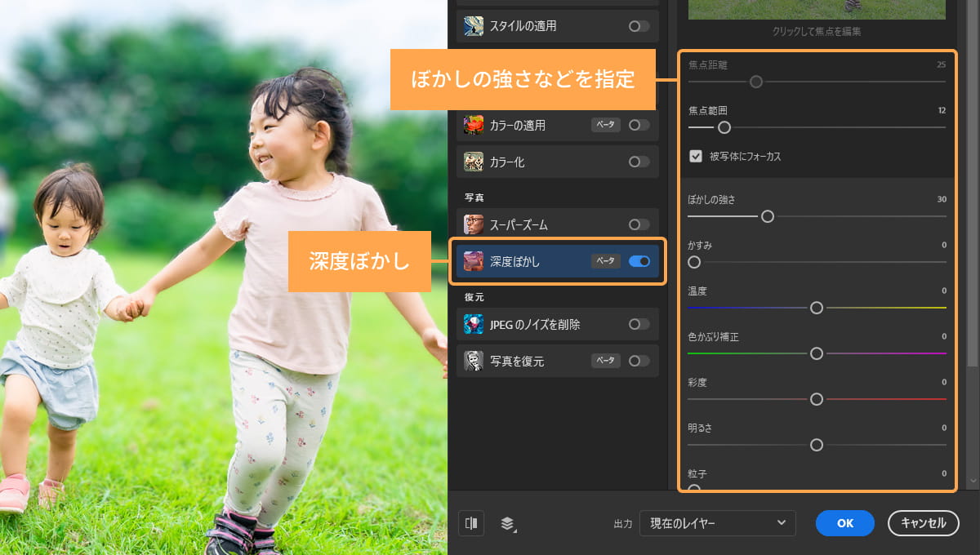This screenshot has height=555, width=980.
Task: Select the 深度ぼかし (Depth Blur) filter icon
Action: (474, 260)
